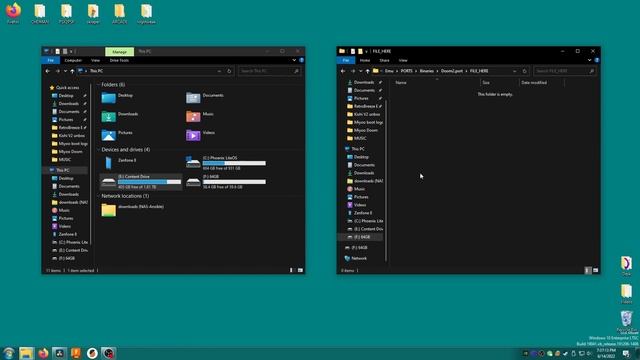Open the Documents folder in This PC main pane
Image resolution: width=640 pixels, height=360 pixels.
[204, 98]
